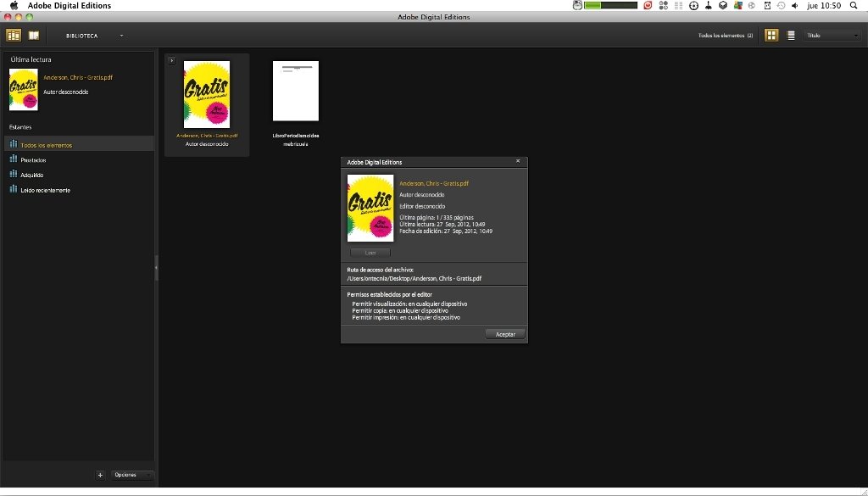Click 'Permitir impresión' permission line
Viewport: 868px width, 496px height.
pyautogui.click(x=406, y=318)
